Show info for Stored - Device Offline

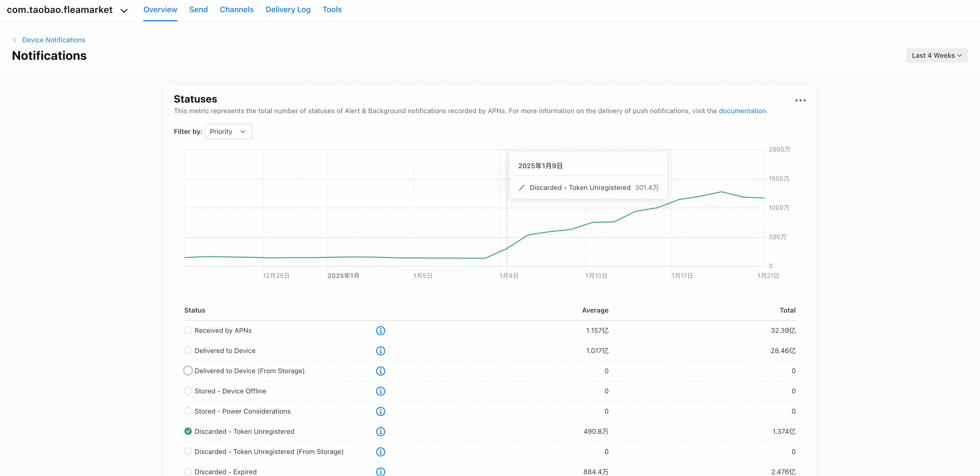380,391
